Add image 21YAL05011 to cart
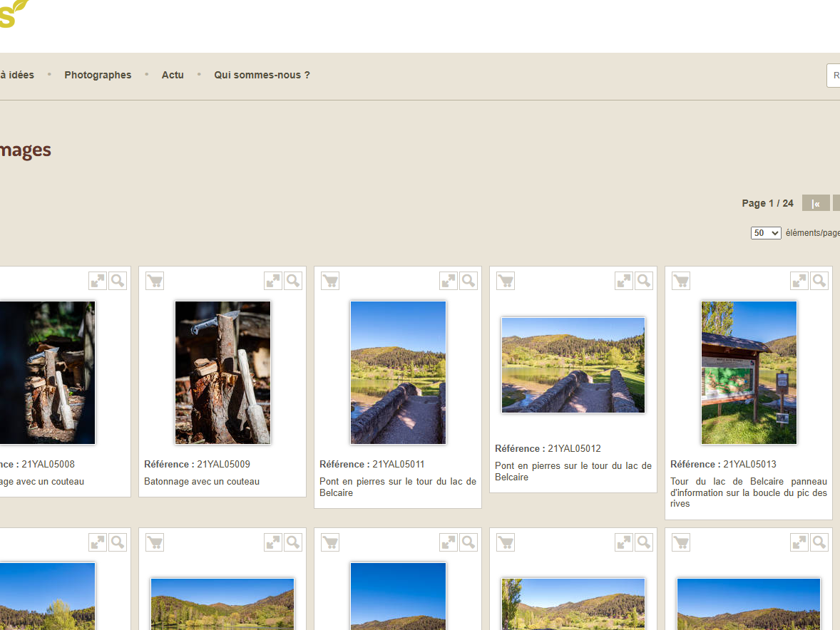 pyautogui.click(x=330, y=281)
